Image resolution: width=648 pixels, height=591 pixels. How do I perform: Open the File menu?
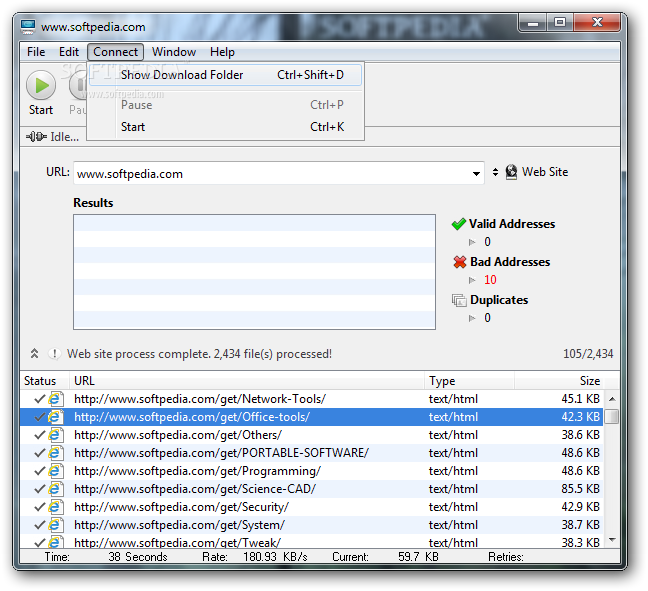tap(36, 52)
